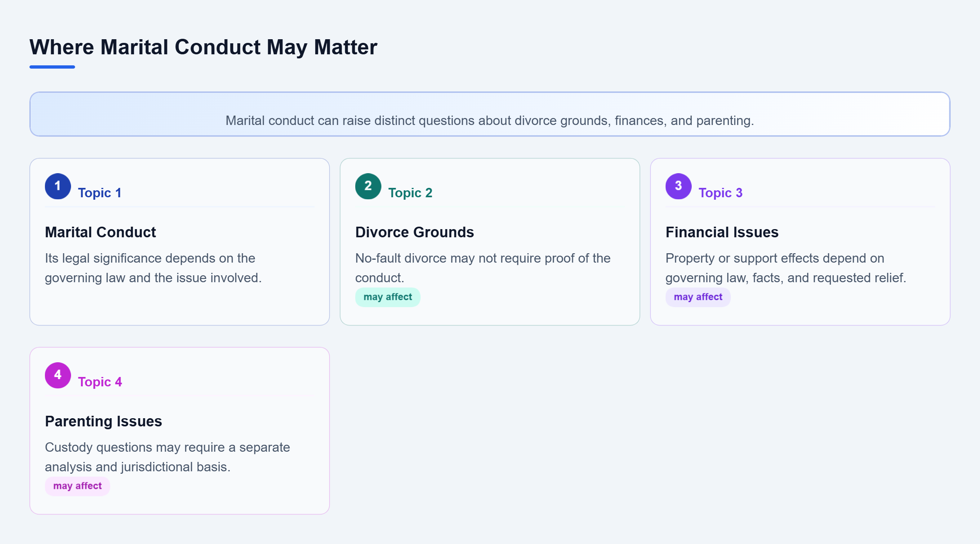Click the summary banner about divorce grounds, finances, parenting

pos(490,114)
